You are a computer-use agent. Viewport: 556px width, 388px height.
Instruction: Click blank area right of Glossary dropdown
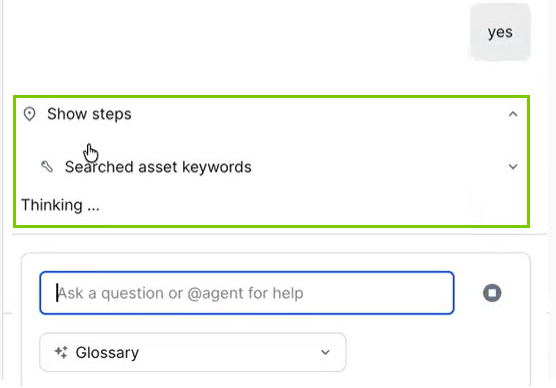(x=436, y=352)
